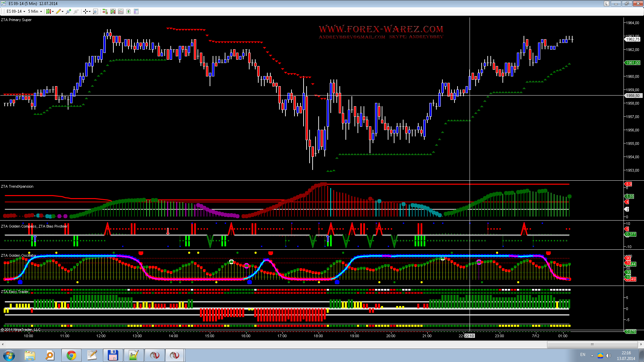Switch to second NinjaTrader taskbar window
The image size is (644, 362).
click(174, 355)
